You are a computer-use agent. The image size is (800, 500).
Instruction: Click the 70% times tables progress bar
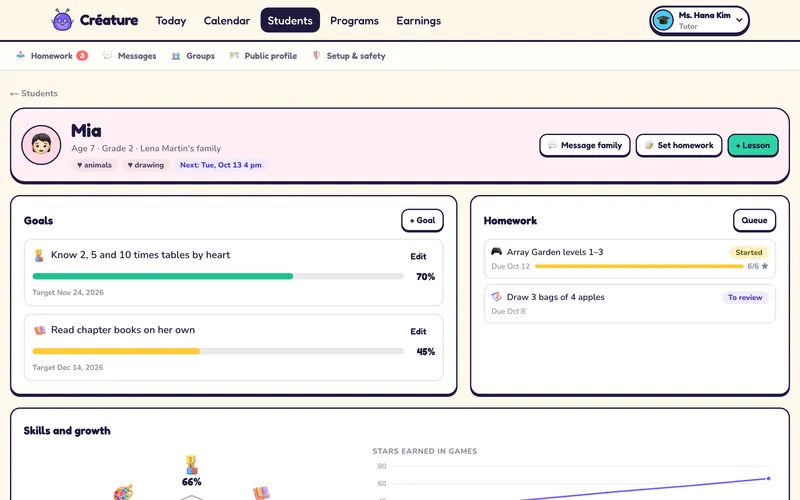[x=218, y=276]
